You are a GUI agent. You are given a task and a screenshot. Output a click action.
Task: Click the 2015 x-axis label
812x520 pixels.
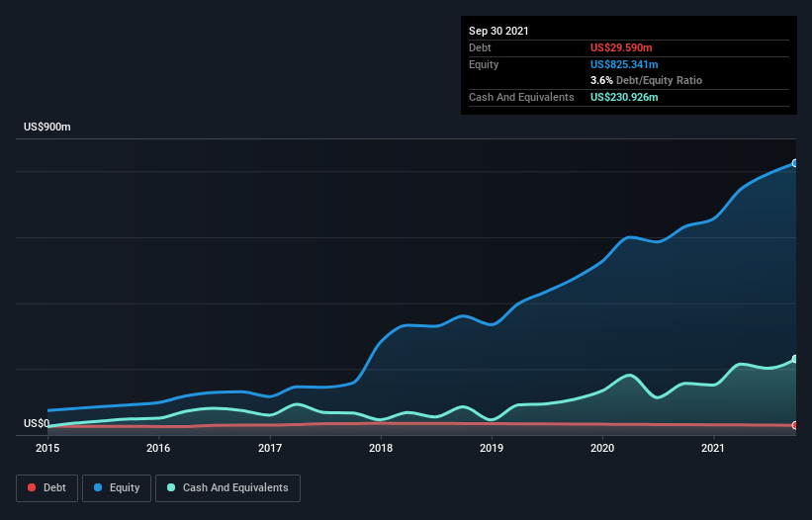pos(47,448)
